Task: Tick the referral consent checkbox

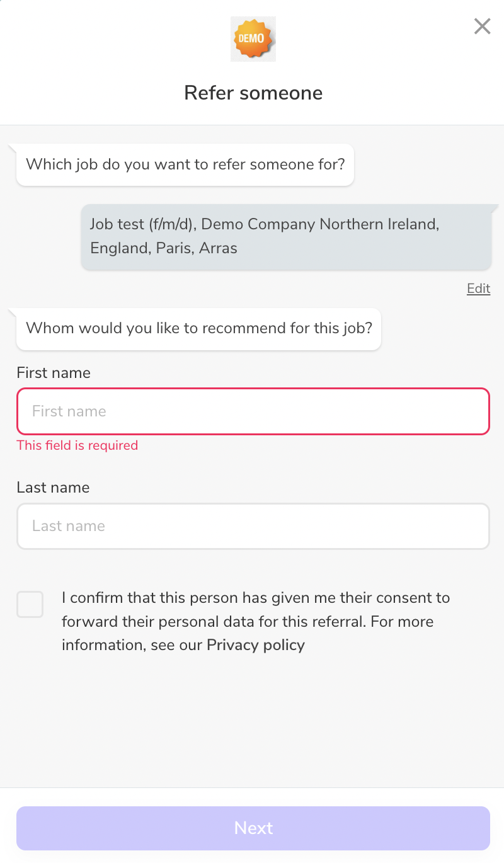Action: point(30,604)
